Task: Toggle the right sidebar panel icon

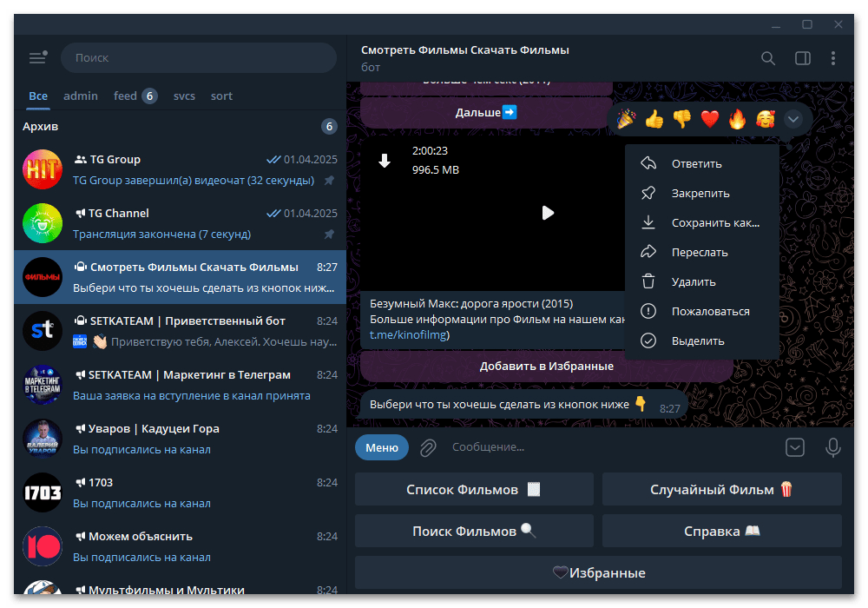Action: coord(803,58)
